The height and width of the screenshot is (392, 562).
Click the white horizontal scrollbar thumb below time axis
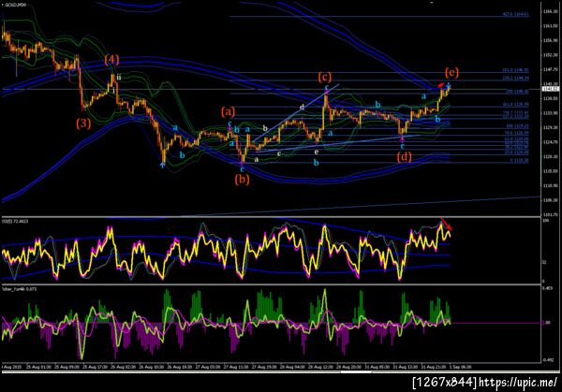tap(356, 372)
